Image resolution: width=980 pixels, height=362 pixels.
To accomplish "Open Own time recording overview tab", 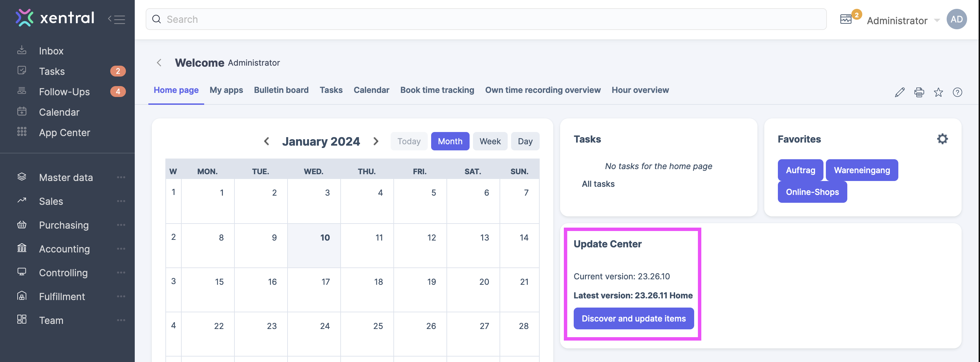I will coord(542,90).
